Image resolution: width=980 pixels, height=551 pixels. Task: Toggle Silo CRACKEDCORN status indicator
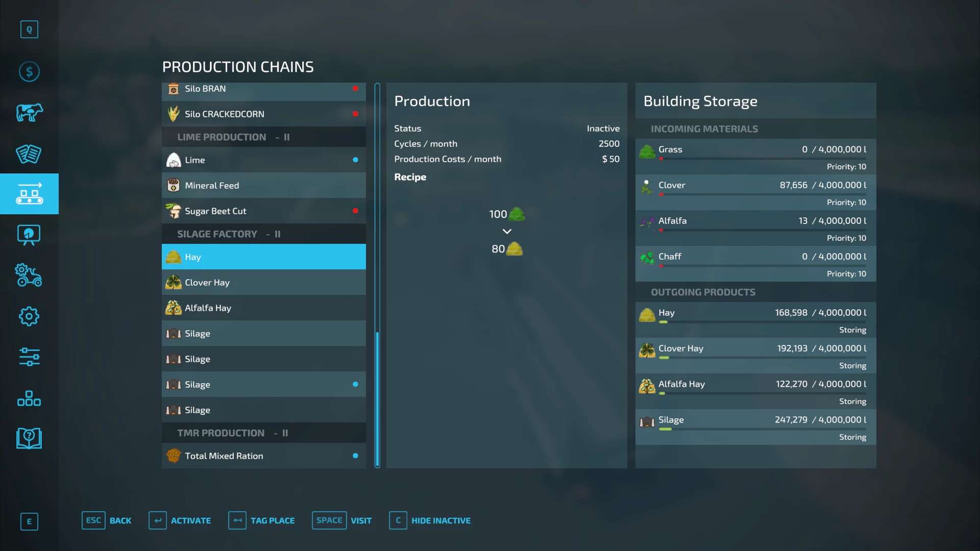click(x=355, y=114)
